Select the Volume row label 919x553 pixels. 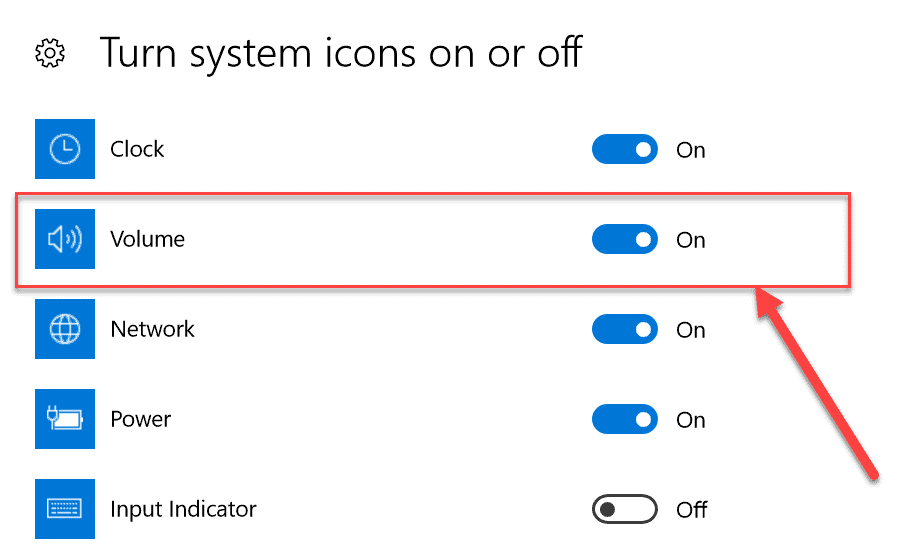tap(147, 239)
